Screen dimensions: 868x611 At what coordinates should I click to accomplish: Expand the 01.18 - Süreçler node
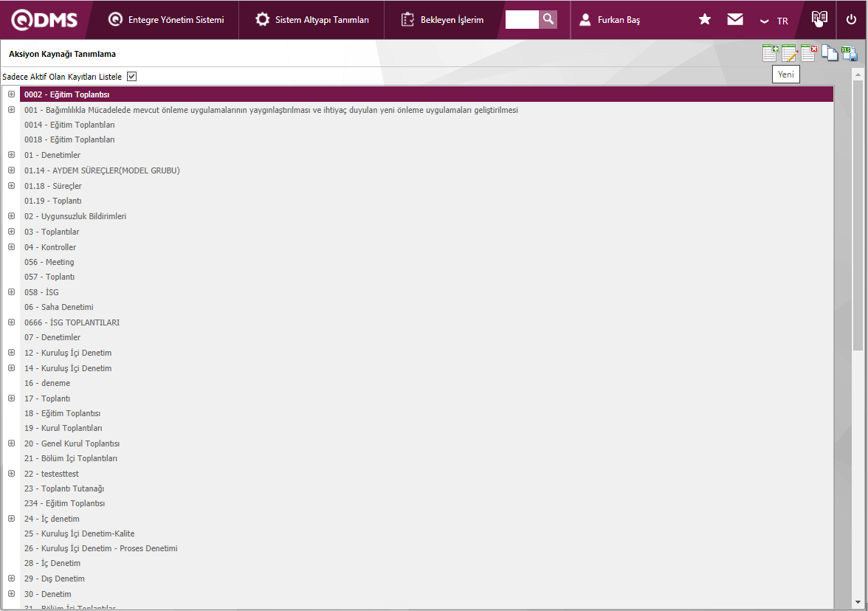(11, 185)
